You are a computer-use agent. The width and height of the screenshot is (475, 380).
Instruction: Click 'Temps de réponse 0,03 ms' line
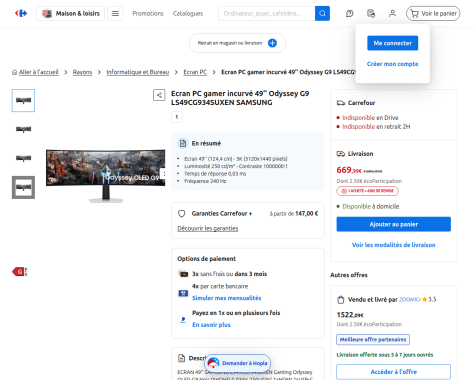[215, 174]
